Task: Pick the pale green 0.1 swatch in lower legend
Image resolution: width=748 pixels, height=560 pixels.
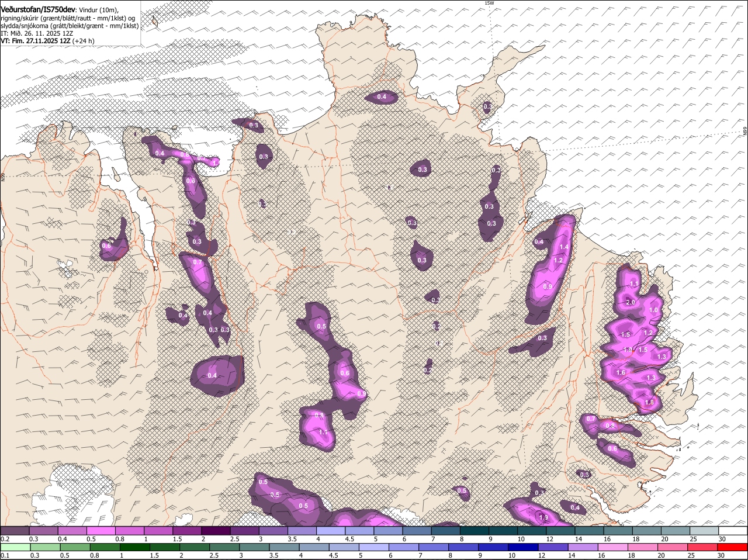Action: pyautogui.click(x=15, y=547)
